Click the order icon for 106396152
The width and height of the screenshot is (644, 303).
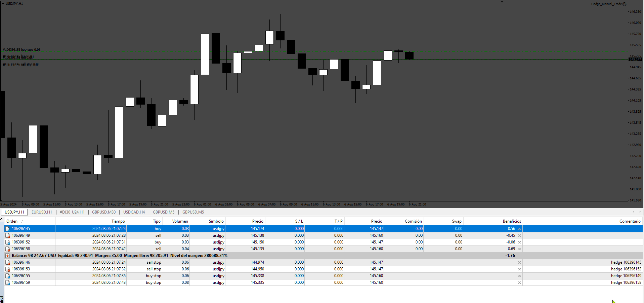click(x=8, y=242)
